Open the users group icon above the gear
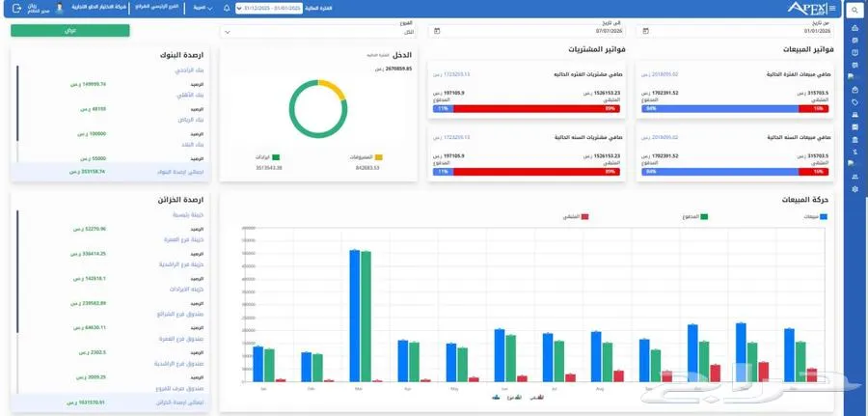Image resolution: width=868 pixels, height=416 pixels. 854,177
